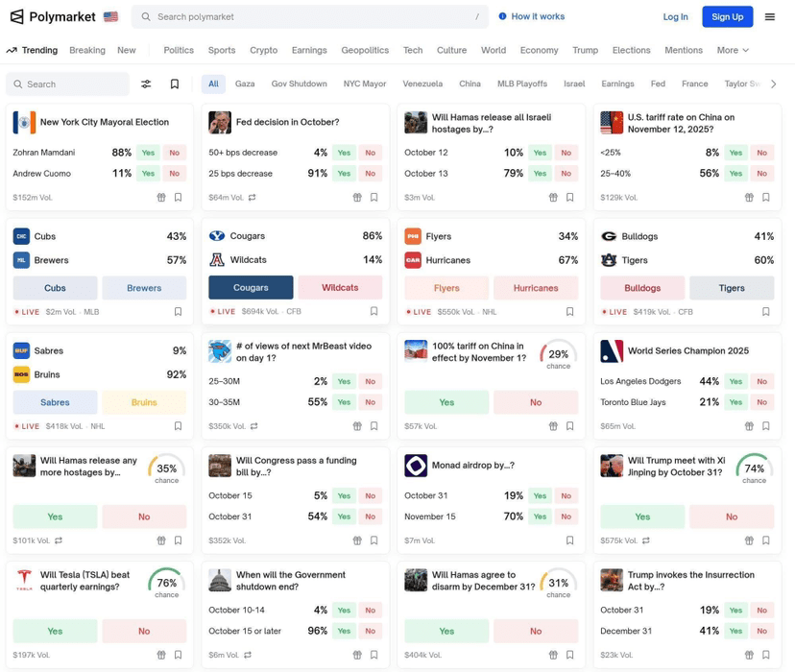Buy No on 25 bps decrease
The image size is (795, 672).
[x=370, y=174]
